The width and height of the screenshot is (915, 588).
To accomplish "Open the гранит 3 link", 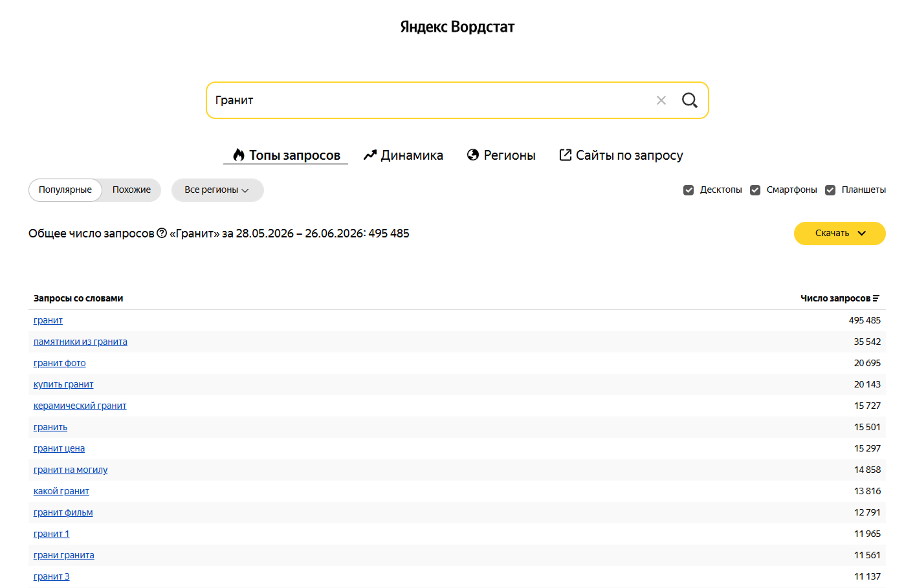I will pyautogui.click(x=51, y=576).
